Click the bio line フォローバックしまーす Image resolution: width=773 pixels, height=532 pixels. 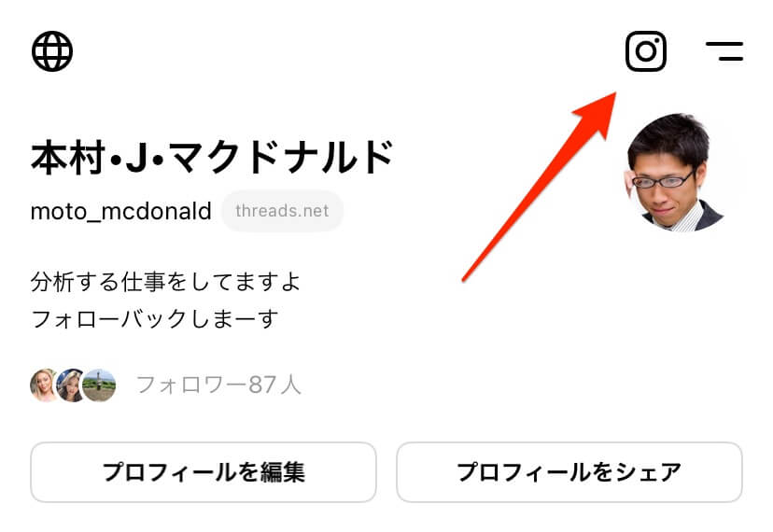pyautogui.click(x=154, y=319)
